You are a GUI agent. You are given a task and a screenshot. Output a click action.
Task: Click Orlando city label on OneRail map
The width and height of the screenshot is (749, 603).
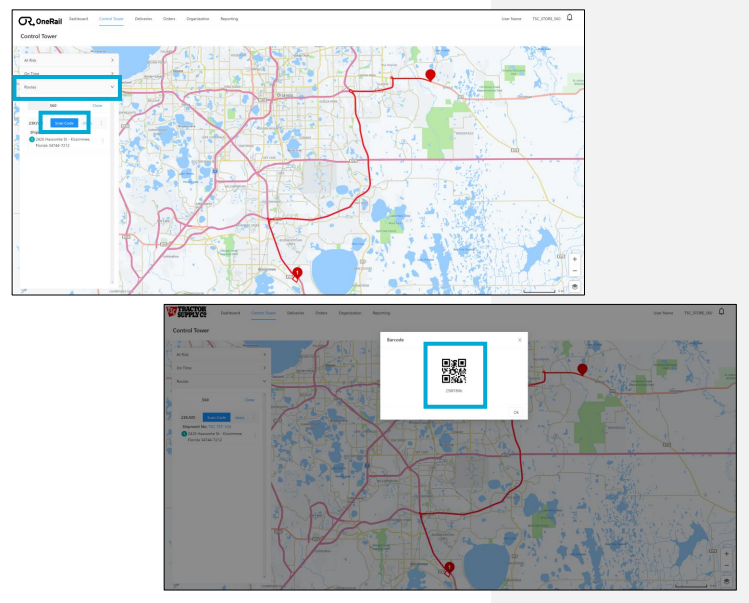click(x=285, y=95)
